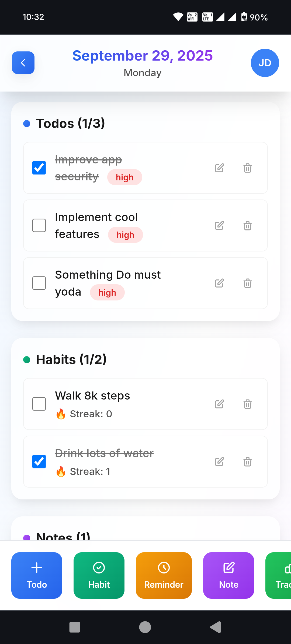This screenshot has height=644, width=291.
Task: Delete the 'Drink lots of water' habit
Action: [x=248, y=461]
